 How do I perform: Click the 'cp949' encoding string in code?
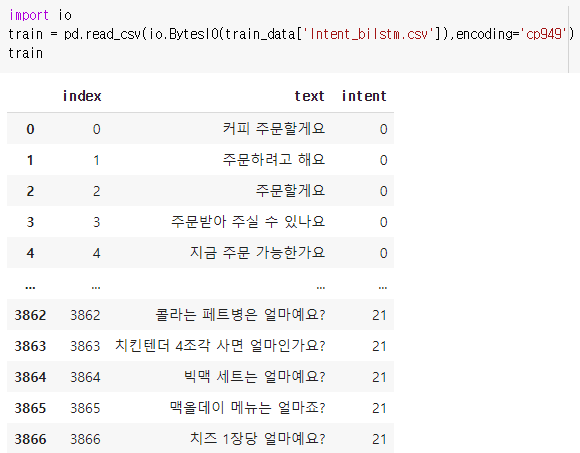(x=544, y=34)
